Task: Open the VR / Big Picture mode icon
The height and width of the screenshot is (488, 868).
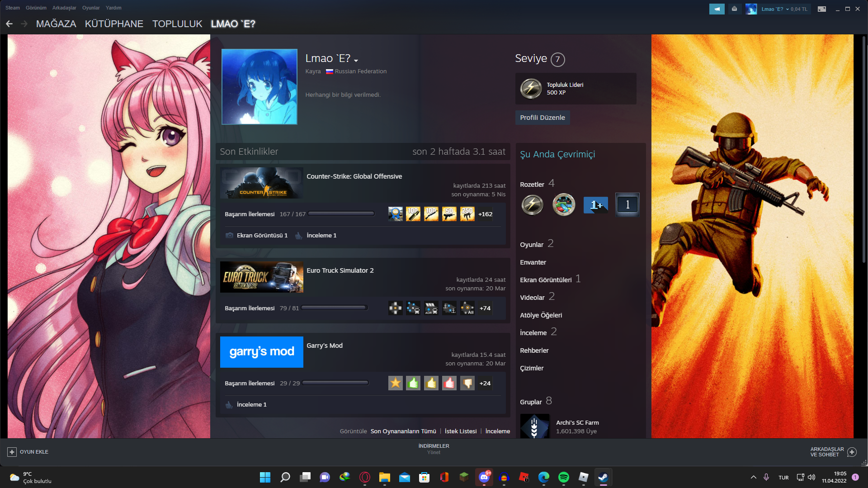Action: (822, 9)
